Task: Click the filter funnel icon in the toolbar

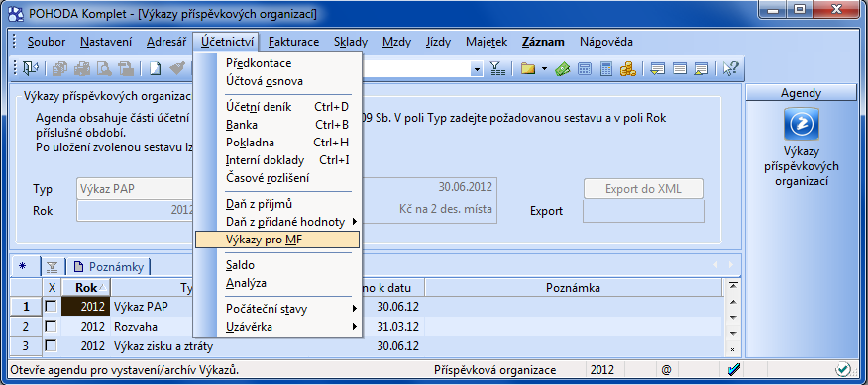Action: 498,68
